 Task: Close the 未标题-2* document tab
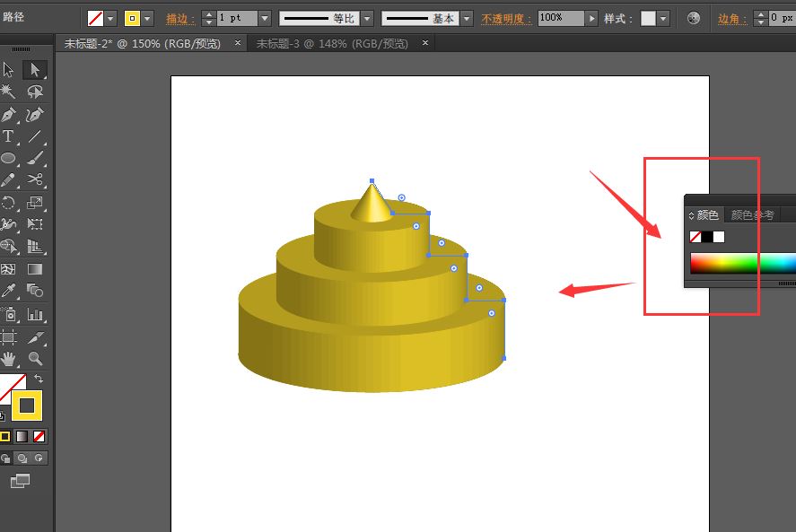click(x=237, y=43)
